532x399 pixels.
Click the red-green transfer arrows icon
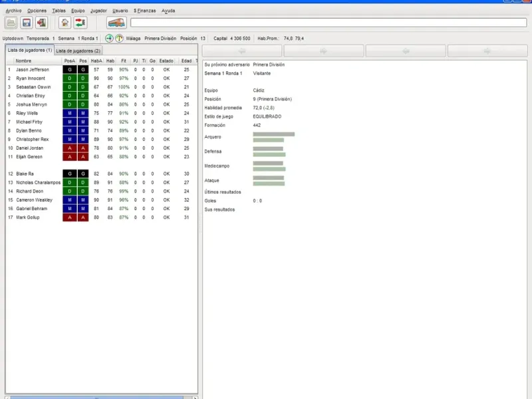click(80, 23)
